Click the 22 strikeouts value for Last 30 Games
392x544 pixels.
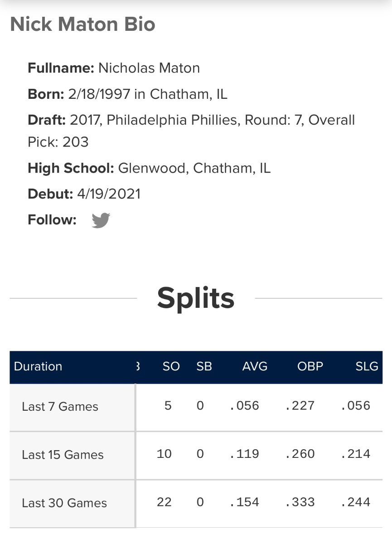click(164, 502)
